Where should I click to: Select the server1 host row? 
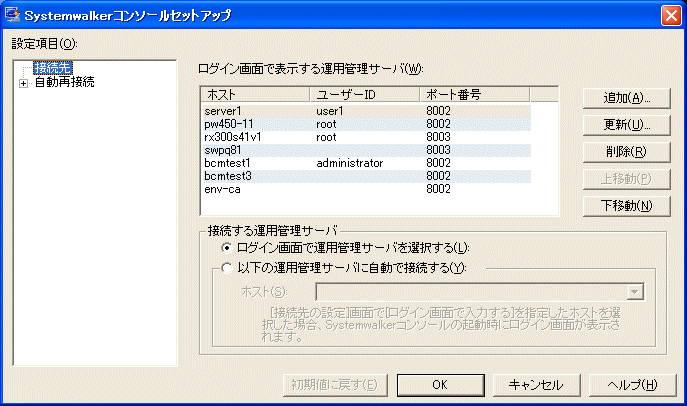tap(367, 111)
